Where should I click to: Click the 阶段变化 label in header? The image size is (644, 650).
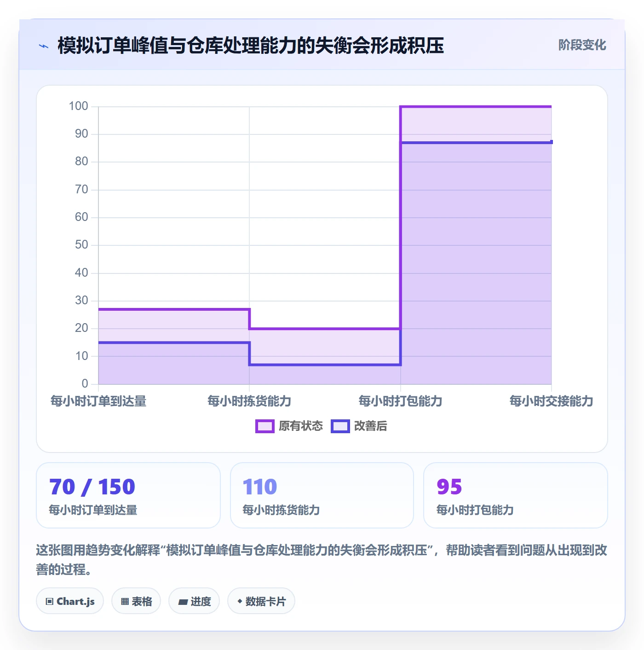(582, 45)
